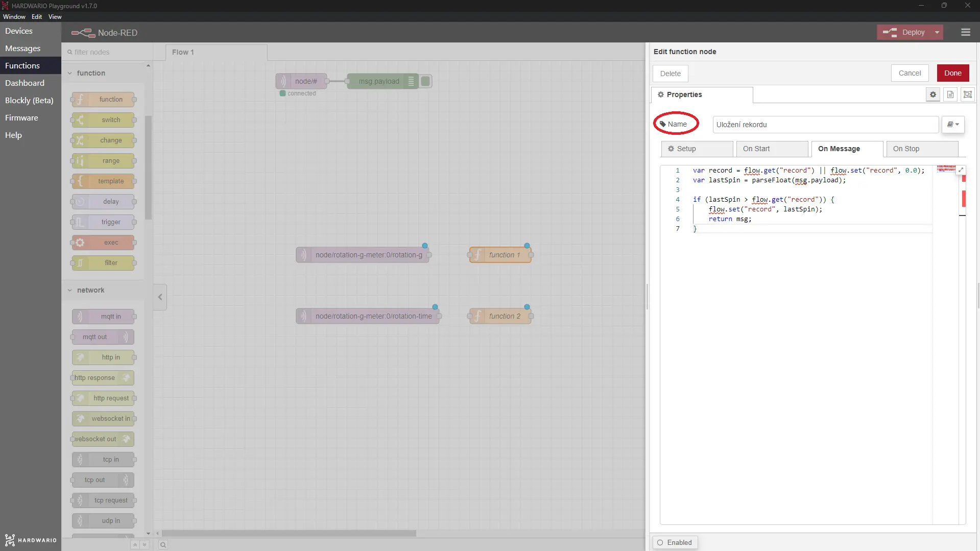Screen dimensions: 980x551
Task: Expand all palette categories arrow
Action: point(145,545)
